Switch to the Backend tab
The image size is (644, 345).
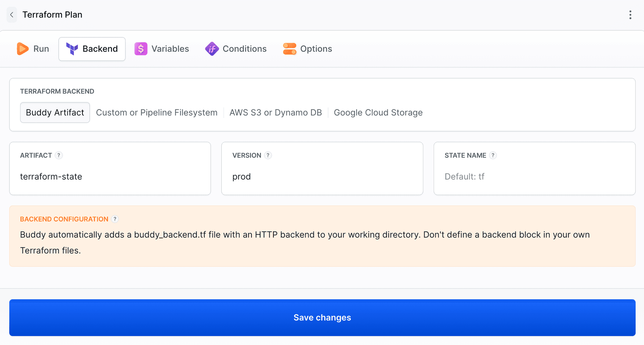point(92,49)
